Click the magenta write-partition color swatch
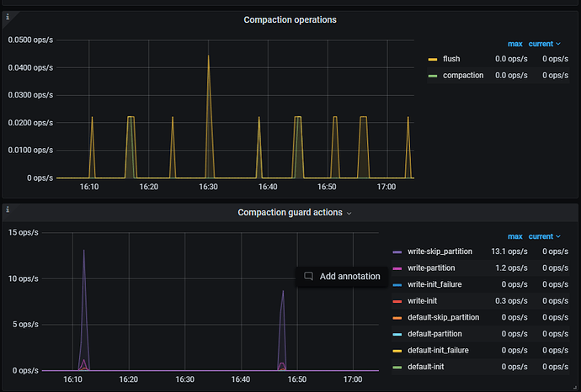The image size is (581, 392). (x=397, y=268)
